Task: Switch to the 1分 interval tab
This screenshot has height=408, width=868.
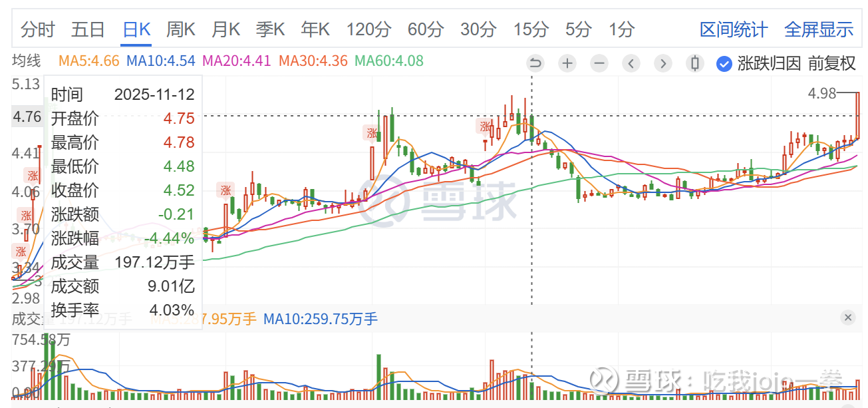Action: pos(621,29)
